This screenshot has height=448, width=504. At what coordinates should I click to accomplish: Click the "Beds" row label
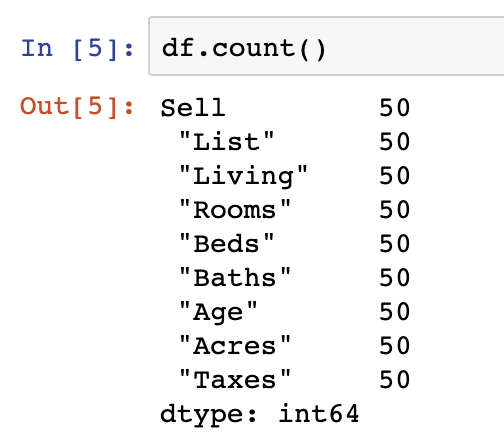[227, 243]
